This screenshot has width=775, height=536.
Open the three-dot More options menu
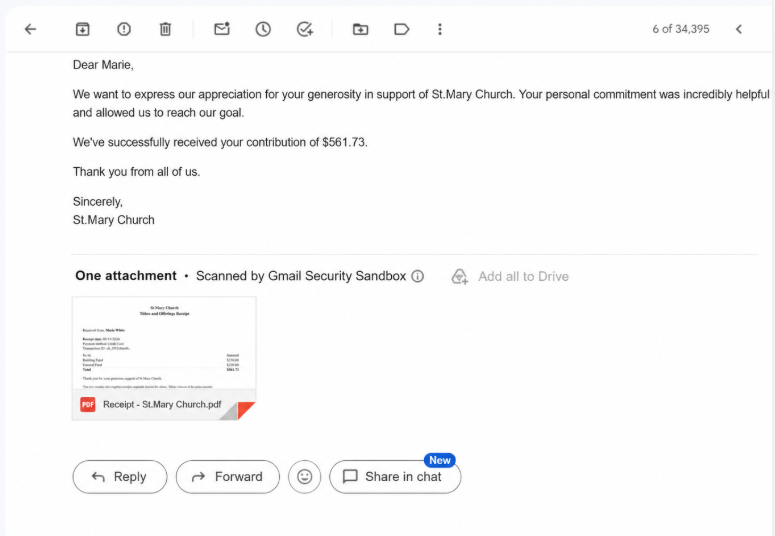click(440, 29)
